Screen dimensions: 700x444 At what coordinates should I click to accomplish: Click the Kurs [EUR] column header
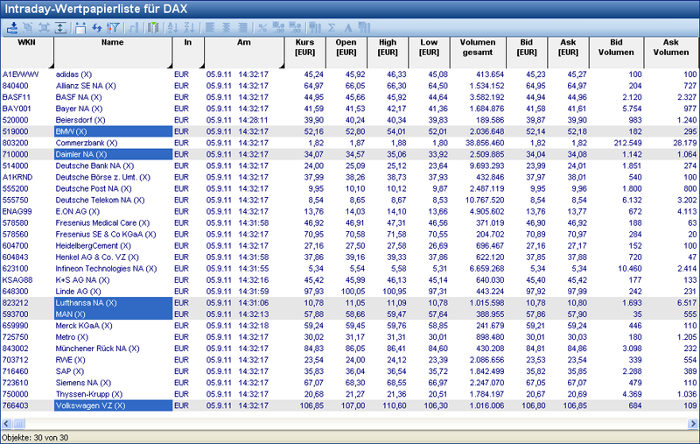click(304, 49)
